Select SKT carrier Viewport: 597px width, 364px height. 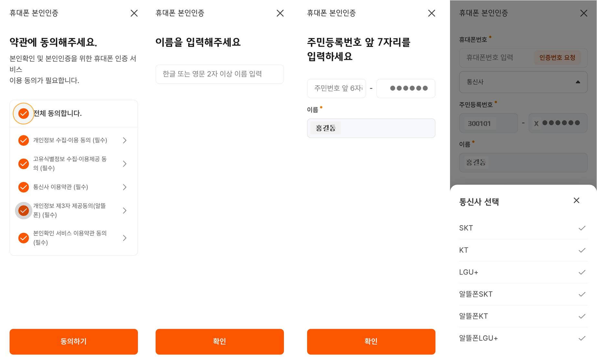click(x=523, y=228)
